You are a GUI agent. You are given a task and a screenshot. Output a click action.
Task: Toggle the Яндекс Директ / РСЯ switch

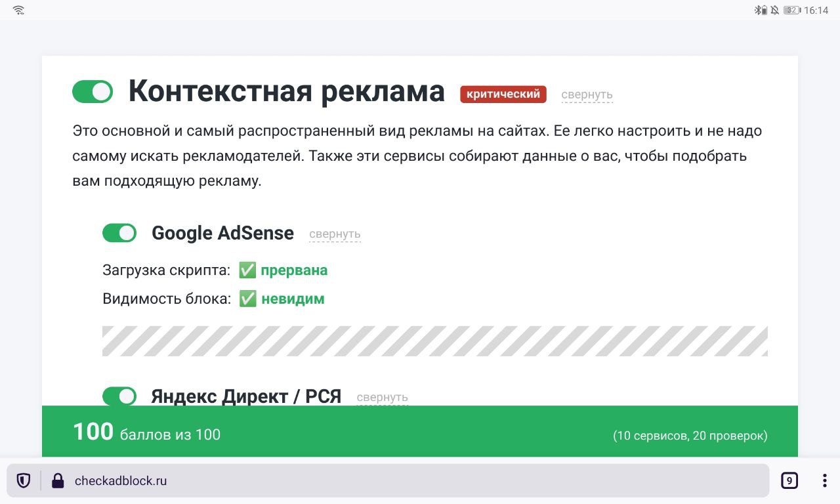click(x=119, y=396)
